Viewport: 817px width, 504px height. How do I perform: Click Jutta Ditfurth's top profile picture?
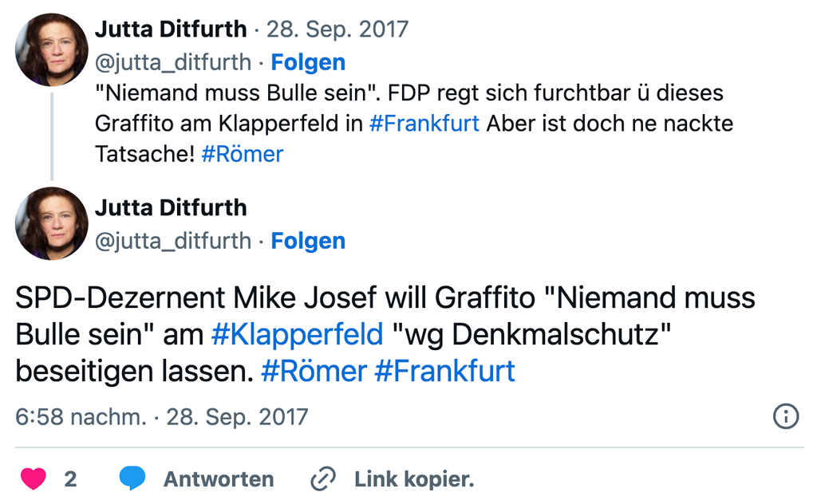tap(52, 49)
